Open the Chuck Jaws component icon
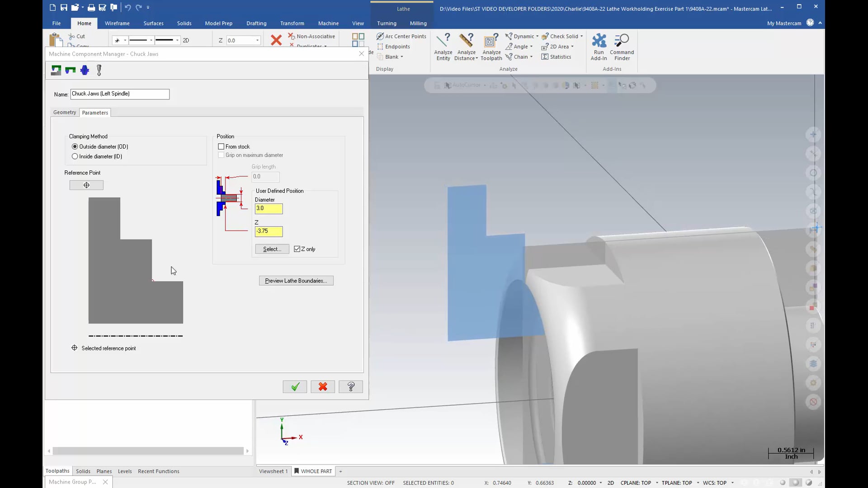Screen dimensions: 868x488 pyautogui.click(x=56, y=70)
